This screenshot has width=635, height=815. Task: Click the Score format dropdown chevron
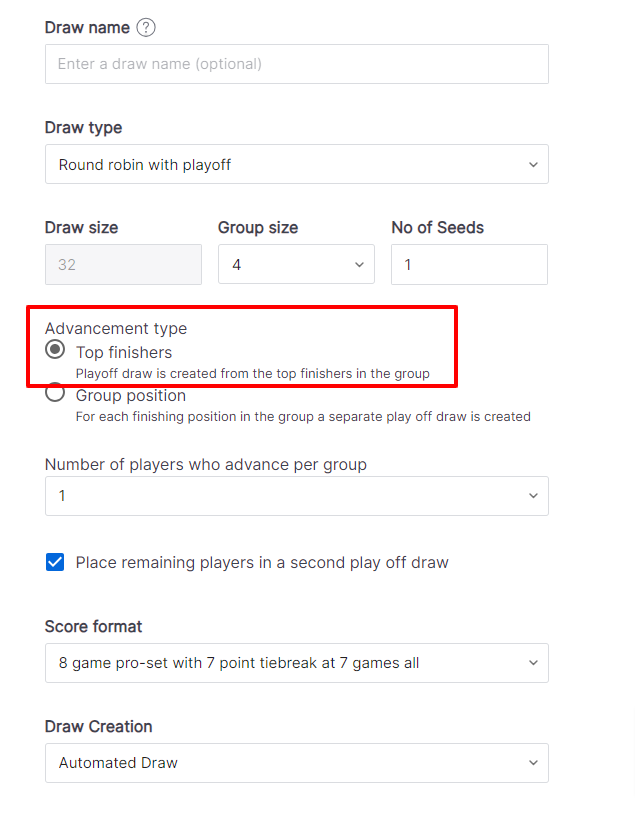(533, 663)
